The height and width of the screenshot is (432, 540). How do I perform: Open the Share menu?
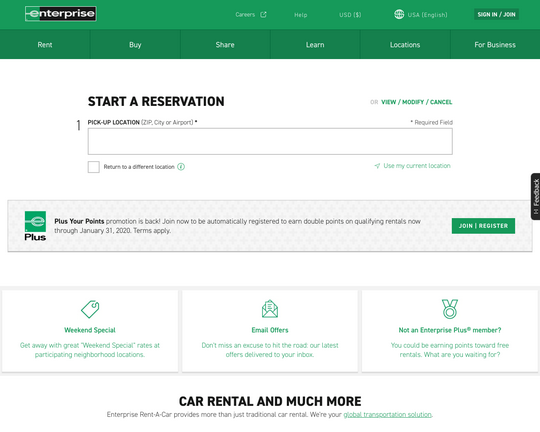pos(225,44)
